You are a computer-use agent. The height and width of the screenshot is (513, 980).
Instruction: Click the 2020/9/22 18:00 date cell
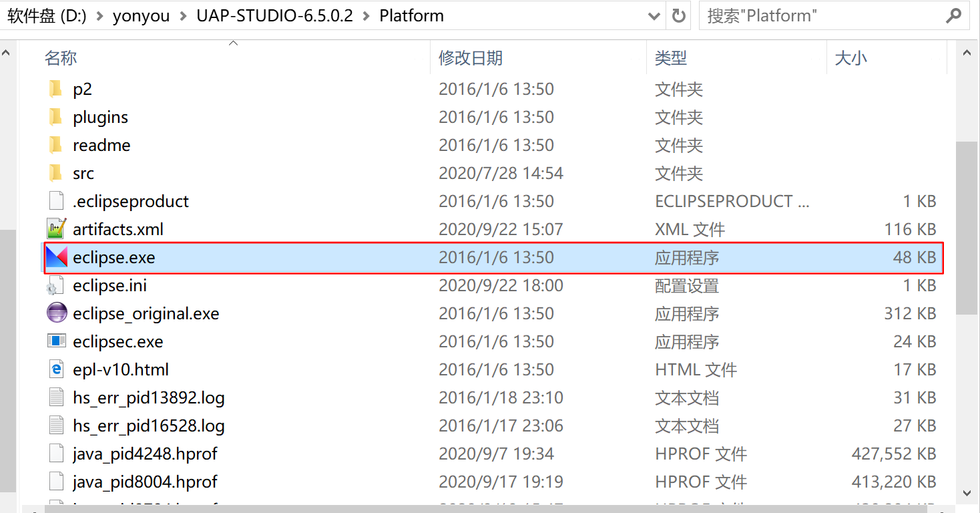(x=501, y=285)
